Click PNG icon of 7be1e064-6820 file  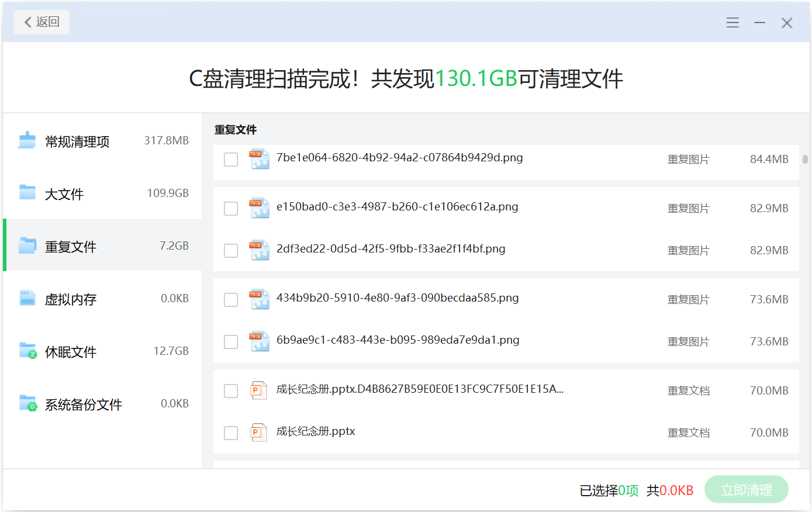pos(259,159)
